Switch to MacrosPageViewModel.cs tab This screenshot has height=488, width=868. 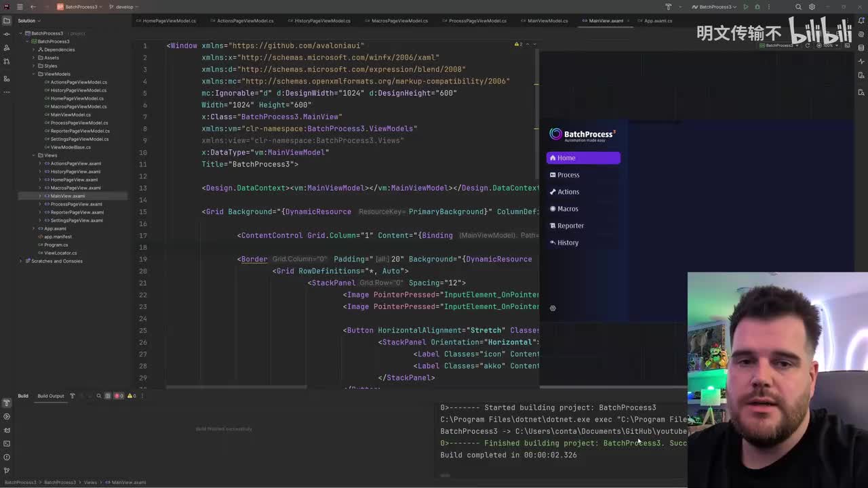(397, 21)
